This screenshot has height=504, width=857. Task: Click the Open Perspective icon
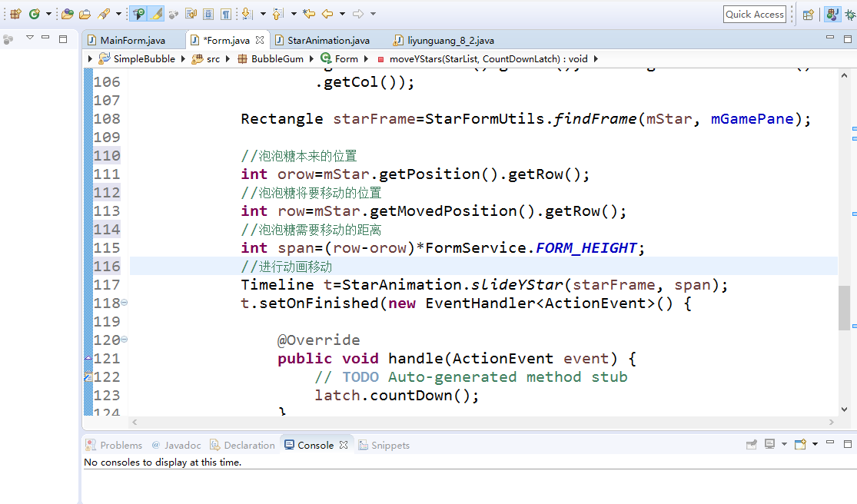pyautogui.click(x=809, y=15)
